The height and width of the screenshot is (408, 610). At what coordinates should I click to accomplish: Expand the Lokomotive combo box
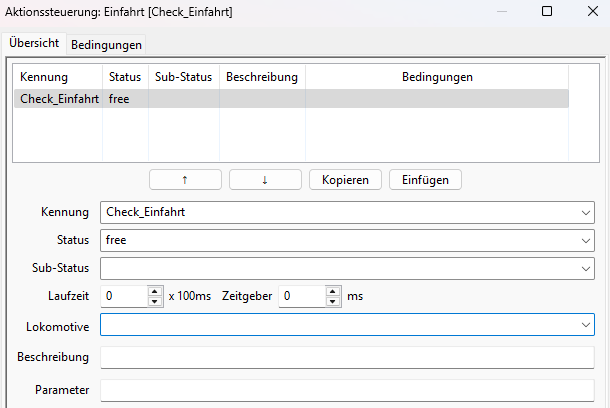click(x=584, y=325)
